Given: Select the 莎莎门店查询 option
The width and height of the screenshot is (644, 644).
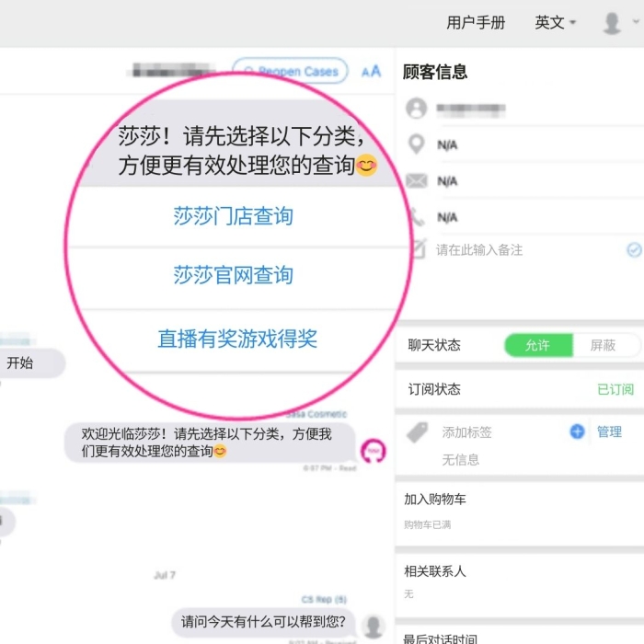Looking at the screenshot, I should click(x=234, y=216).
